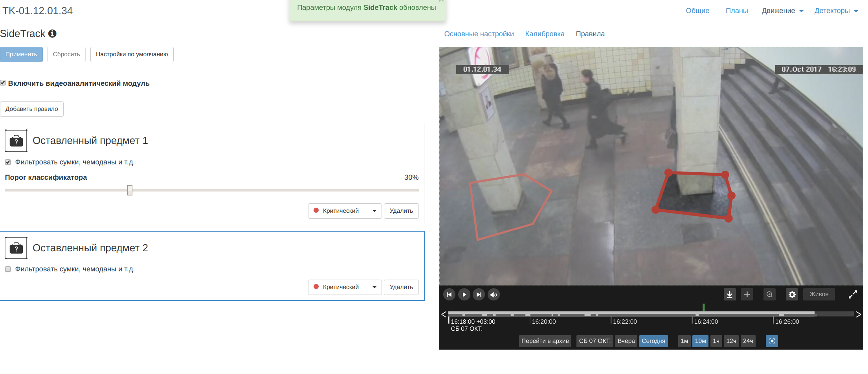Download the video with download icon
Viewport: 868px width, 374px height.
(x=730, y=295)
